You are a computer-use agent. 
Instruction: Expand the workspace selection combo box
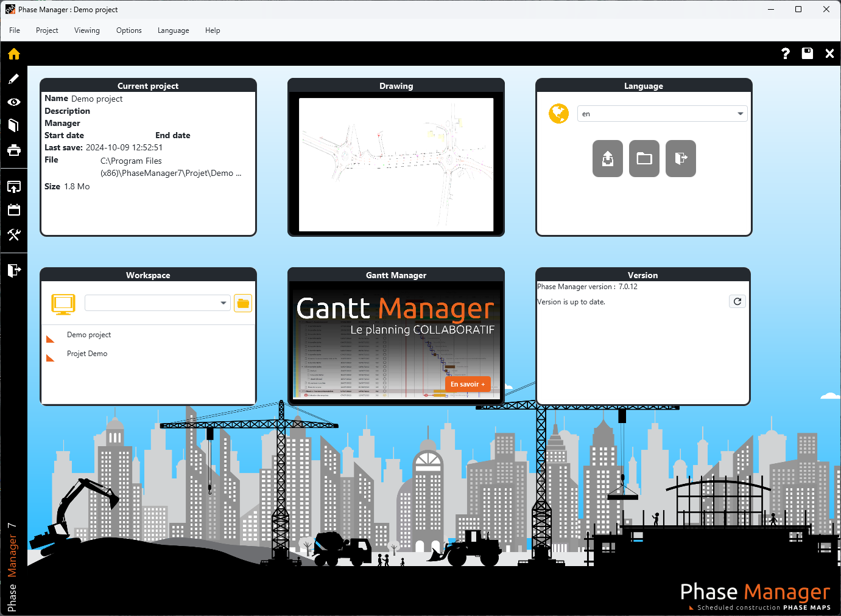158,303
